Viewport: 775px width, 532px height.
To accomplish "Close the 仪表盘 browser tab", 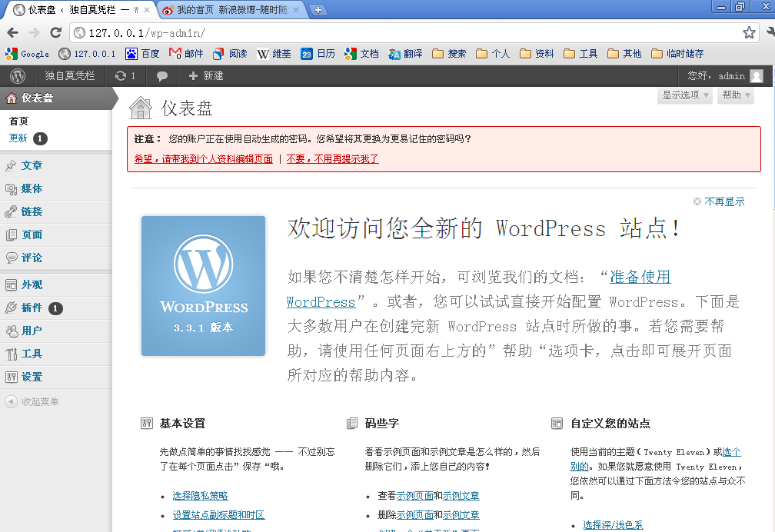I will [147, 10].
